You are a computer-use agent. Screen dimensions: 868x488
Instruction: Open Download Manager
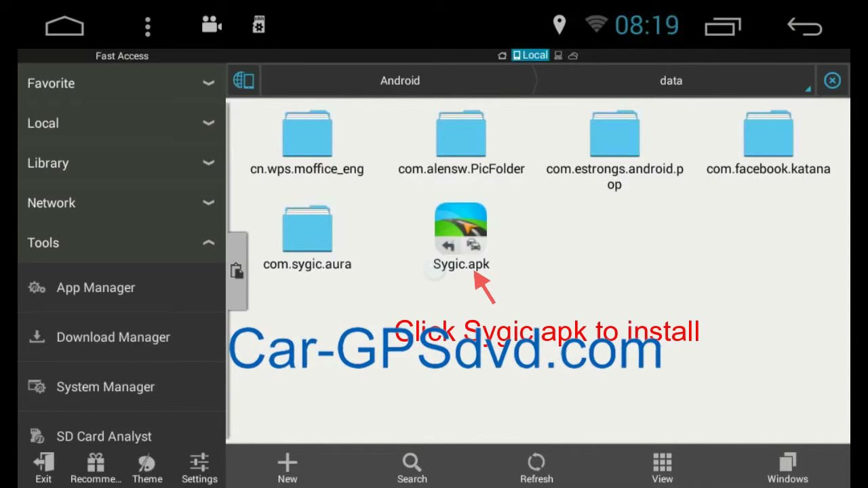pos(121,337)
